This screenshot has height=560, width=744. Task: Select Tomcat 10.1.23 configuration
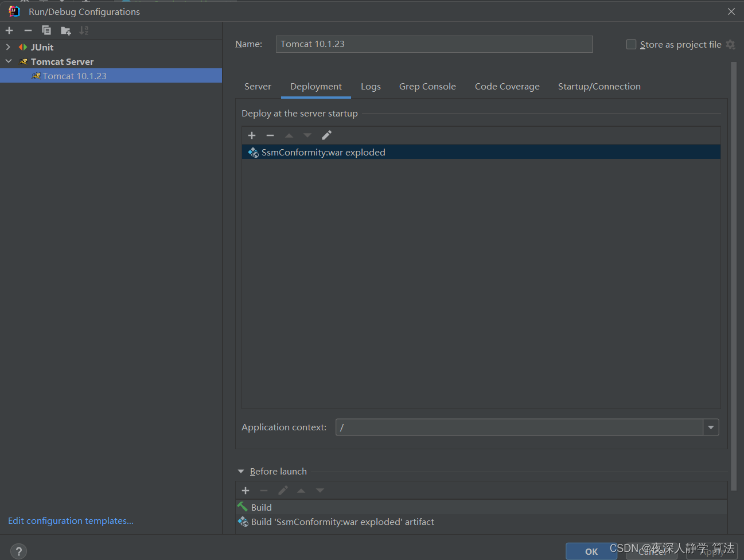pos(111,76)
